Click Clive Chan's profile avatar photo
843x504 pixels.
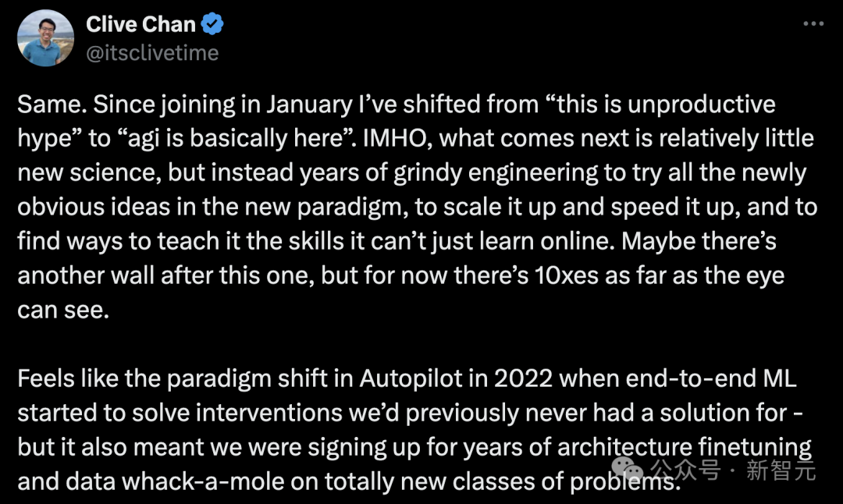coord(47,38)
